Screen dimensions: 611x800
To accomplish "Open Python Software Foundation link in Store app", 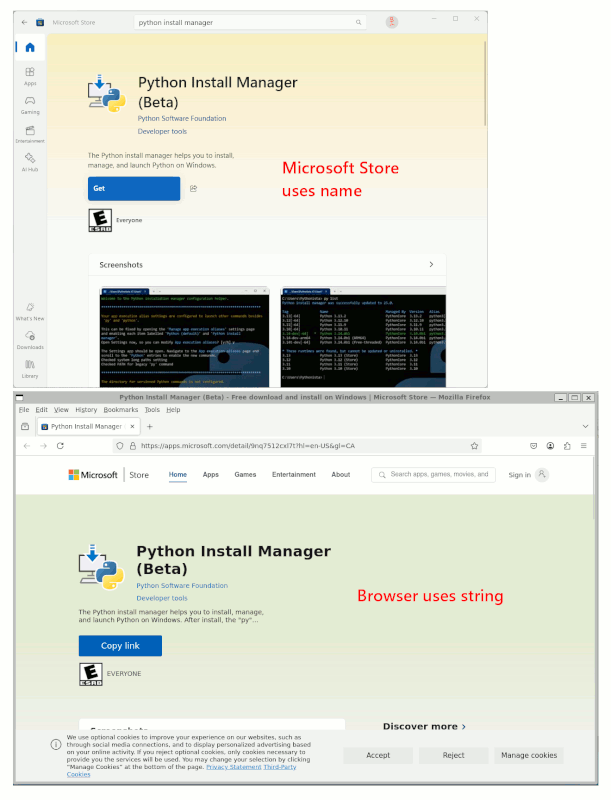I will [x=182, y=118].
